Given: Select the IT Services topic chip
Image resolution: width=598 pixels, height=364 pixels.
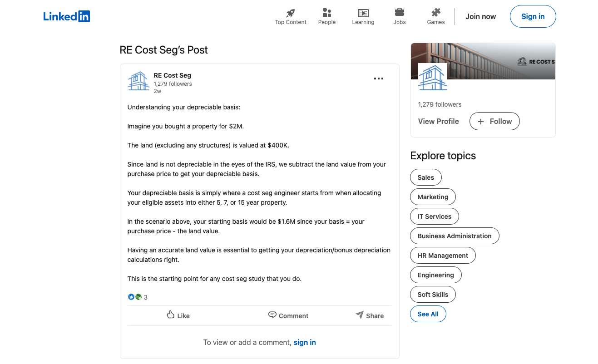Looking at the screenshot, I should tap(435, 216).
